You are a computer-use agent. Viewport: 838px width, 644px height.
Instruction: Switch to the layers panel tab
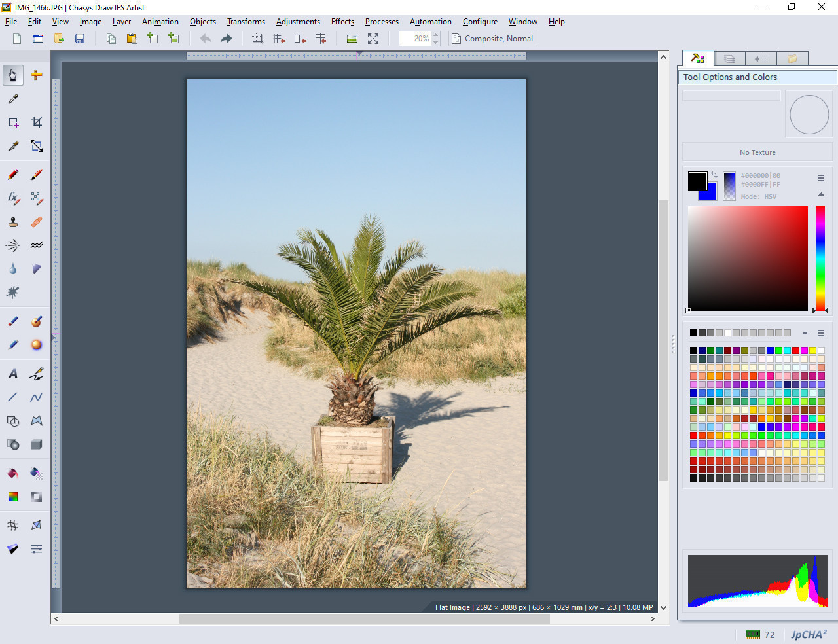click(729, 59)
